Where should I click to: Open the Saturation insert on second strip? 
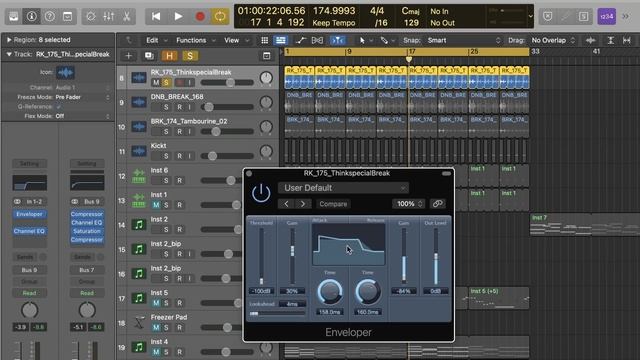tap(87, 231)
